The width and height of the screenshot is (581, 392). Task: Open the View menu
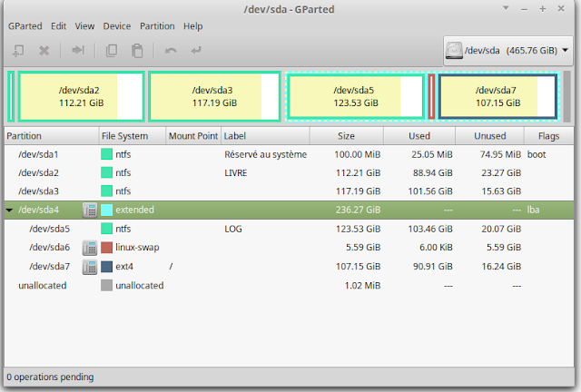[x=84, y=26]
